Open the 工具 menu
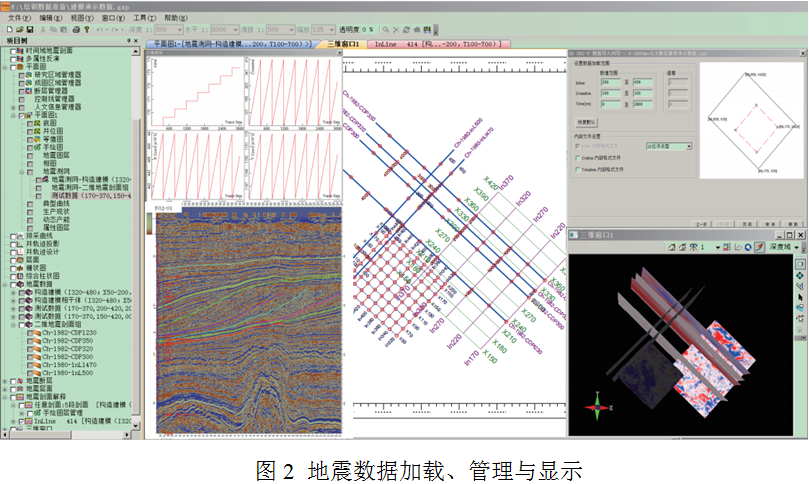Viewport: 809px width, 484px height. click(x=144, y=18)
